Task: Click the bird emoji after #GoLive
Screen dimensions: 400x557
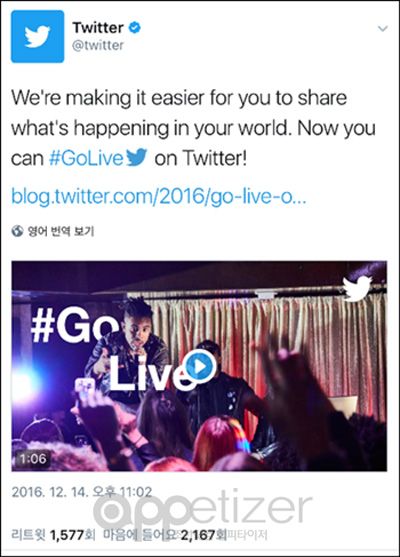Action: (x=136, y=157)
